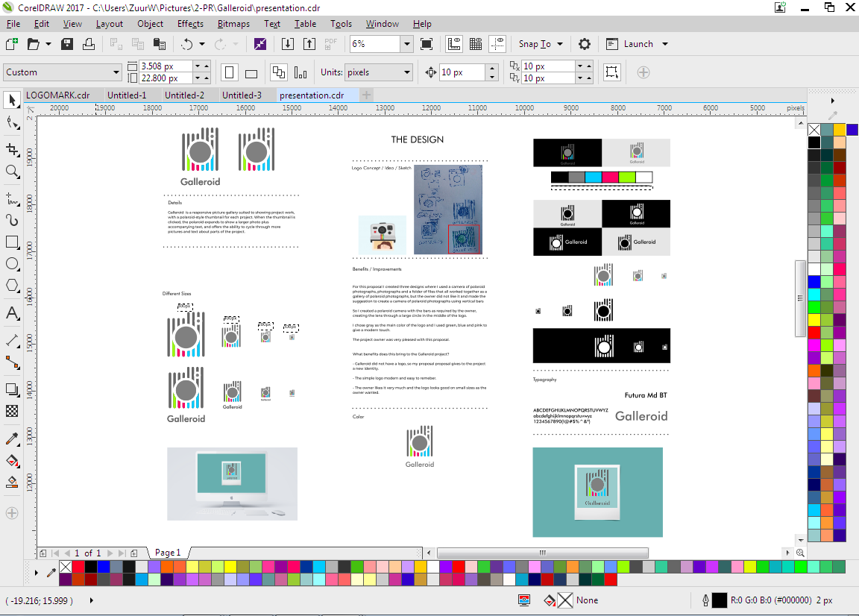
Task: Click the New document icon
Action: [11, 44]
